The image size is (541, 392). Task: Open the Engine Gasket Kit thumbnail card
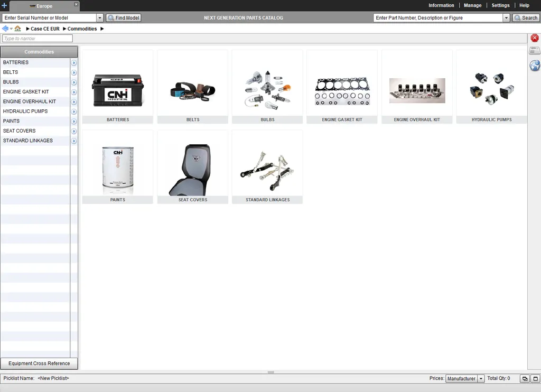tap(342, 87)
